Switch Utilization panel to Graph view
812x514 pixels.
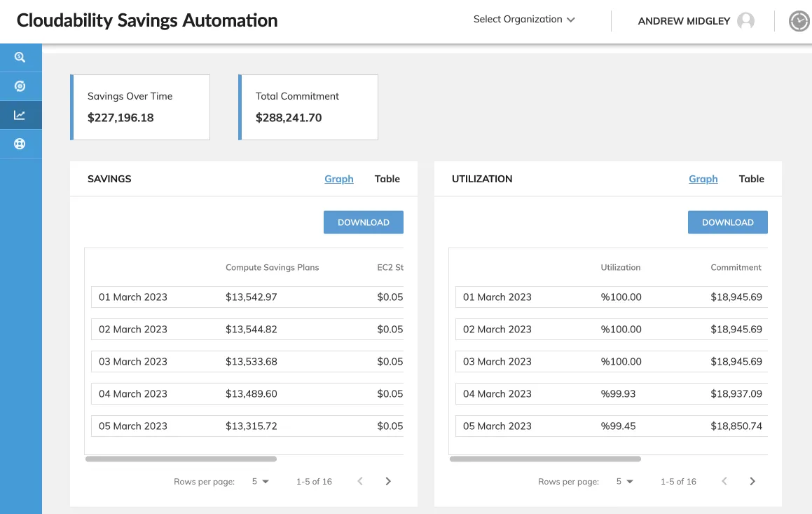pos(703,179)
